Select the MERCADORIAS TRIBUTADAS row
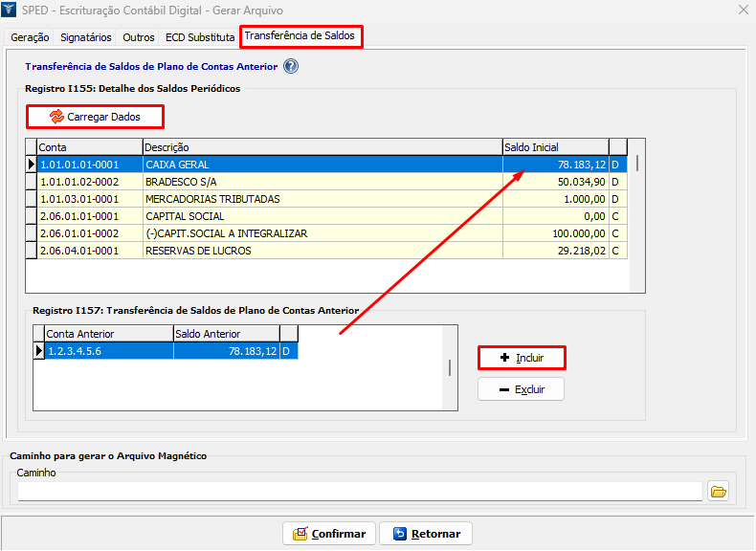756x551 pixels. (322, 199)
